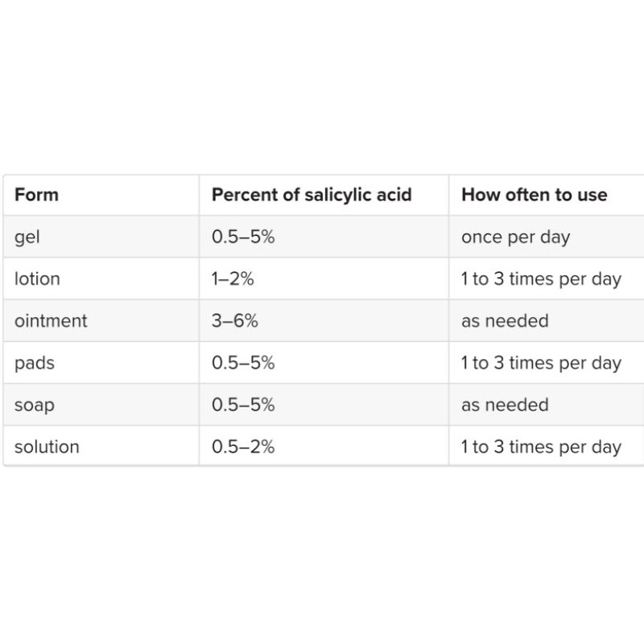Click the "3–6%" cell

[235, 320]
